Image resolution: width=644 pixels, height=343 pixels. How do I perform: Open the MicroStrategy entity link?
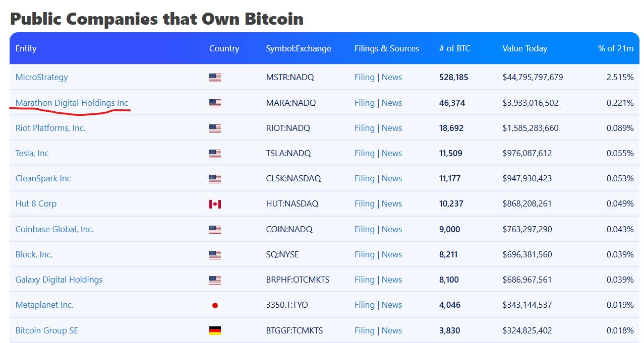click(x=41, y=77)
